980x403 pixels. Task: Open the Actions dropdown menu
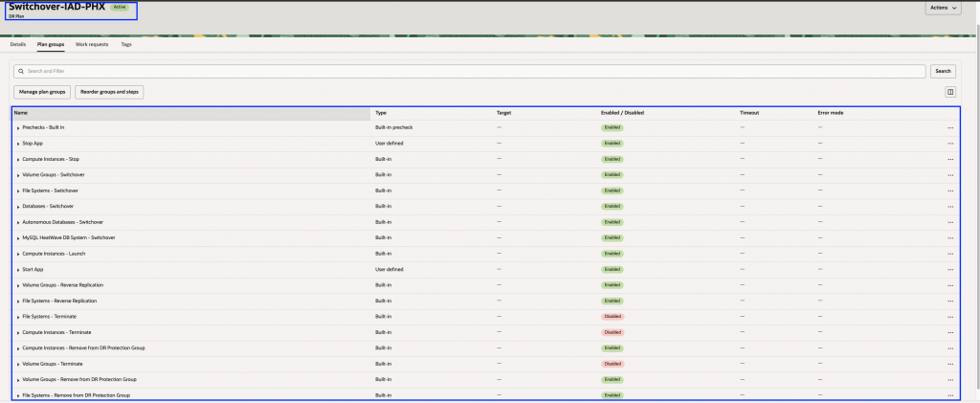pyautogui.click(x=943, y=8)
